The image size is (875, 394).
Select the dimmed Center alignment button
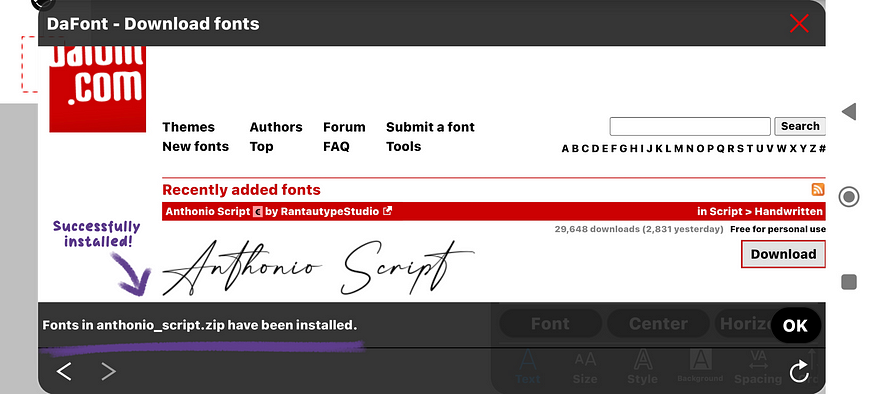(x=658, y=324)
